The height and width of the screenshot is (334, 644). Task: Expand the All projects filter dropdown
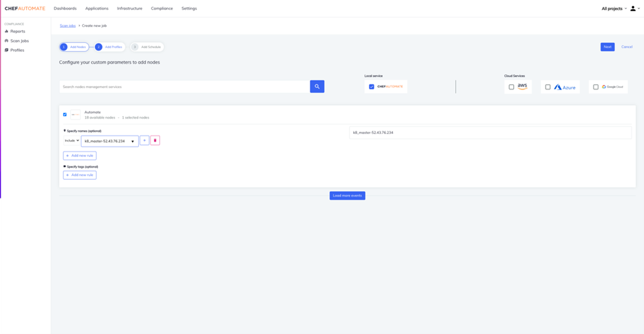tap(614, 9)
